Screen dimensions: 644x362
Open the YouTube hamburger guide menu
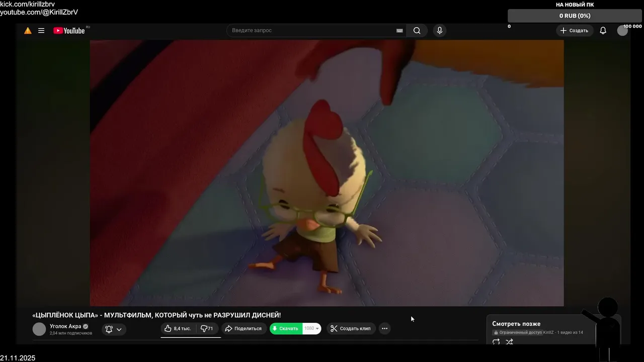click(x=41, y=31)
